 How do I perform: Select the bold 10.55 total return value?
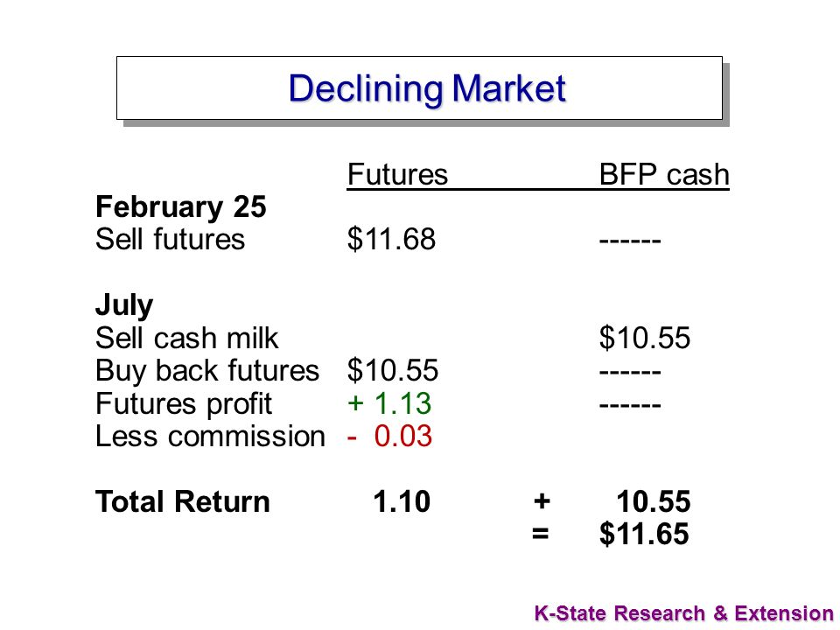pos(654,502)
